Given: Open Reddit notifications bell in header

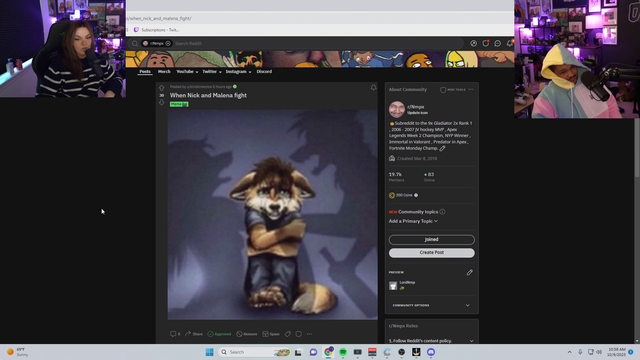Looking at the screenshot, I should coord(510,43).
